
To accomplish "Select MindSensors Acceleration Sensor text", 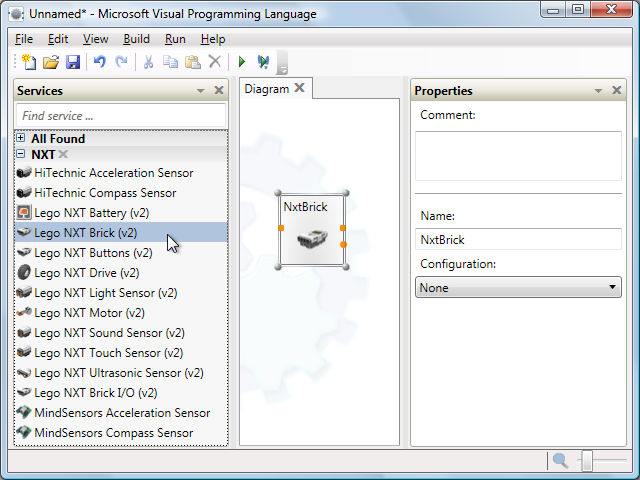I will tap(122, 413).
